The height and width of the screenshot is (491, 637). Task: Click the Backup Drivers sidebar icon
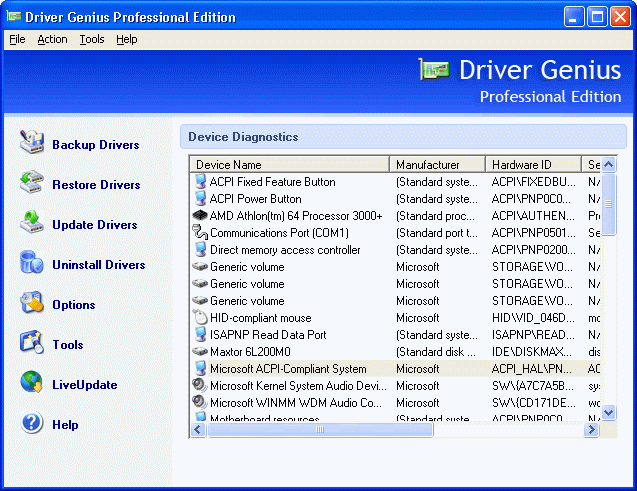pyautogui.click(x=32, y=142)
